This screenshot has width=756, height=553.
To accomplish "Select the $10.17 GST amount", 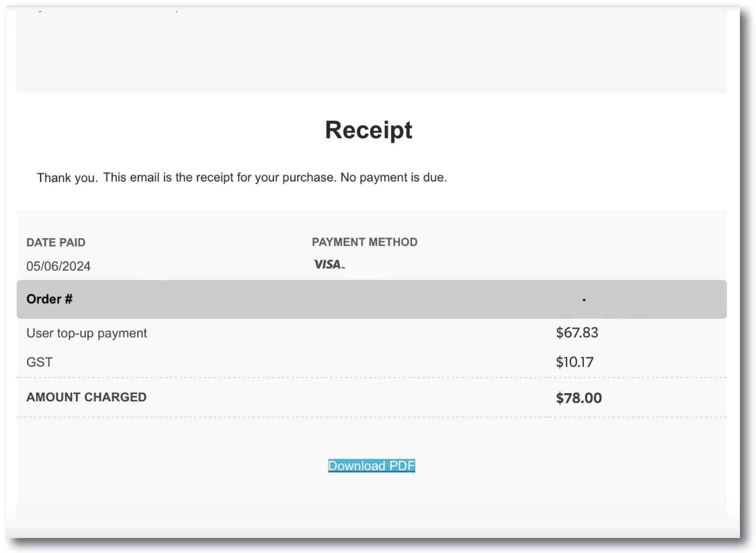I will click(x=575, y=362).
